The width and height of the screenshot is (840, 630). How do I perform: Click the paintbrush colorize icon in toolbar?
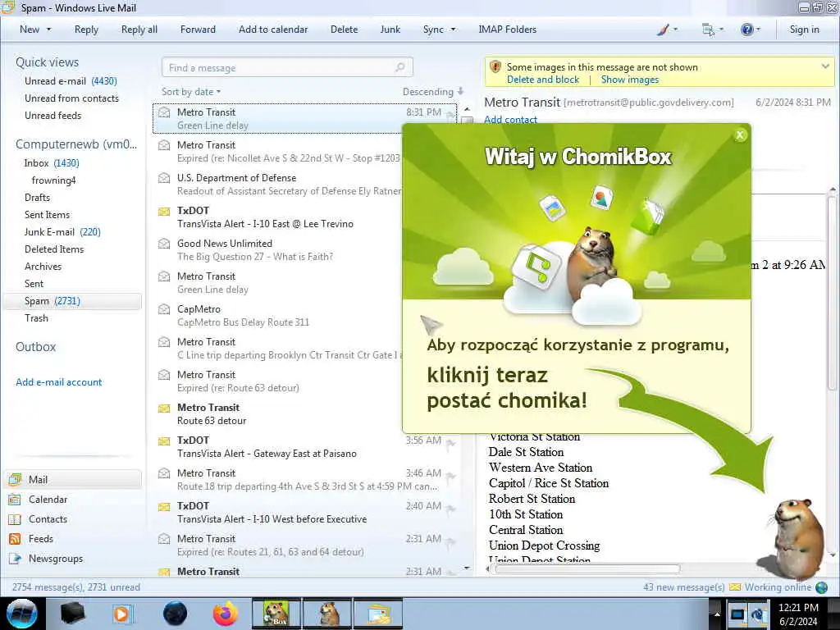coord(663,30)
